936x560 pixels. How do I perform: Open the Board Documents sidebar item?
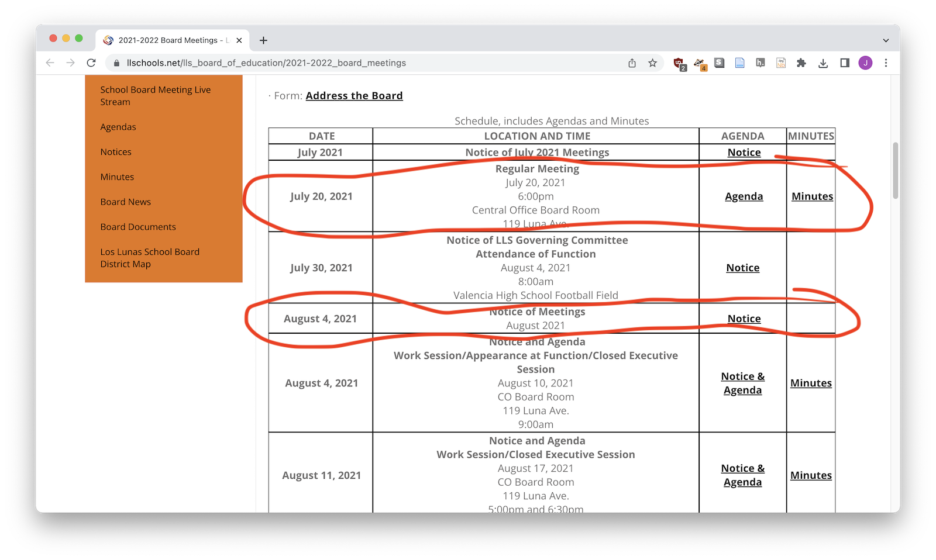click(x=138, y=227)
